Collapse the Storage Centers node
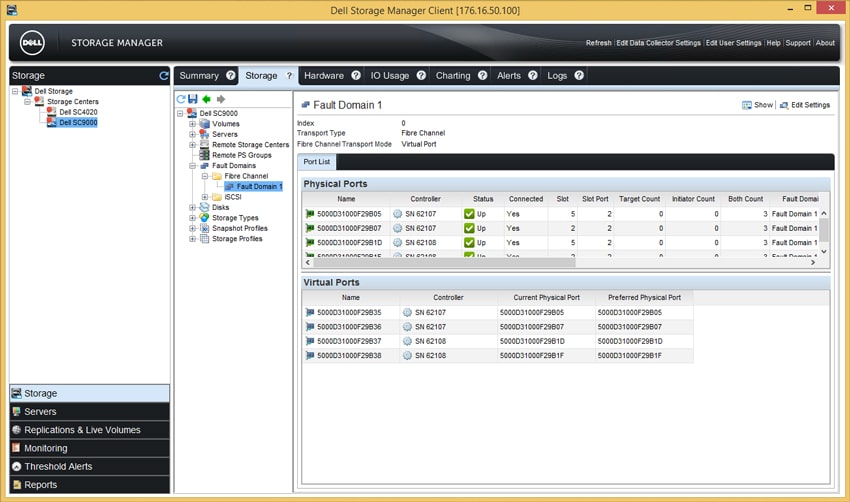This screenshot has height=502, width=850. click(x=28, y=101)
